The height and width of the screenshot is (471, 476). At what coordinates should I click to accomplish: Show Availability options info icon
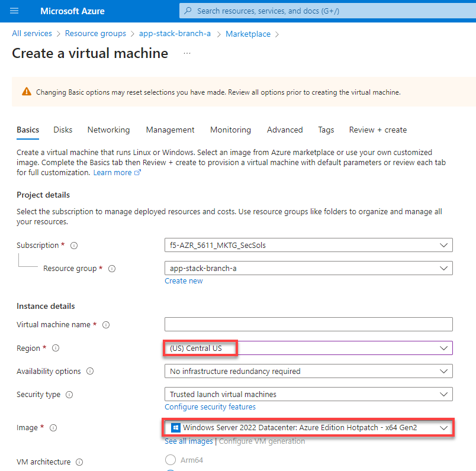(90, 371)
